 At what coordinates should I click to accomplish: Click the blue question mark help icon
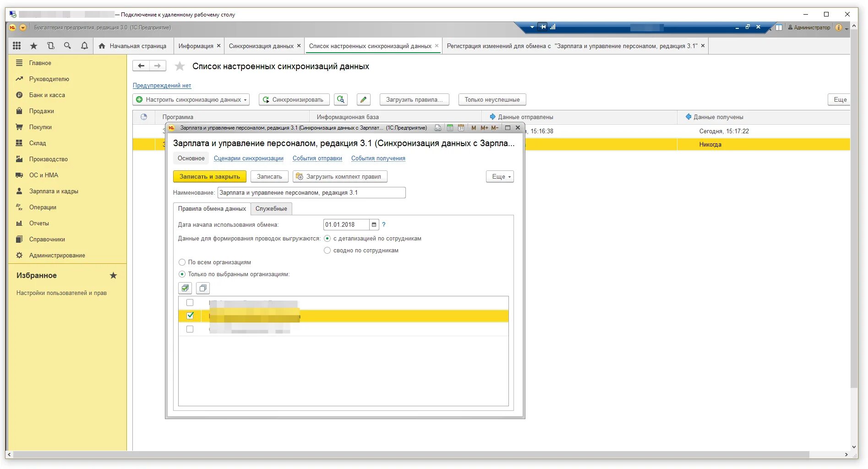tap(384, 225)
